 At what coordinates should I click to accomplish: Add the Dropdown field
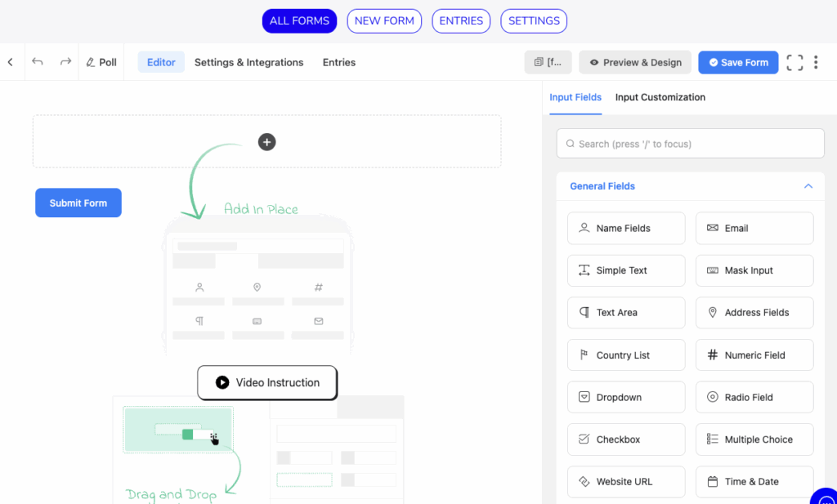626,397
